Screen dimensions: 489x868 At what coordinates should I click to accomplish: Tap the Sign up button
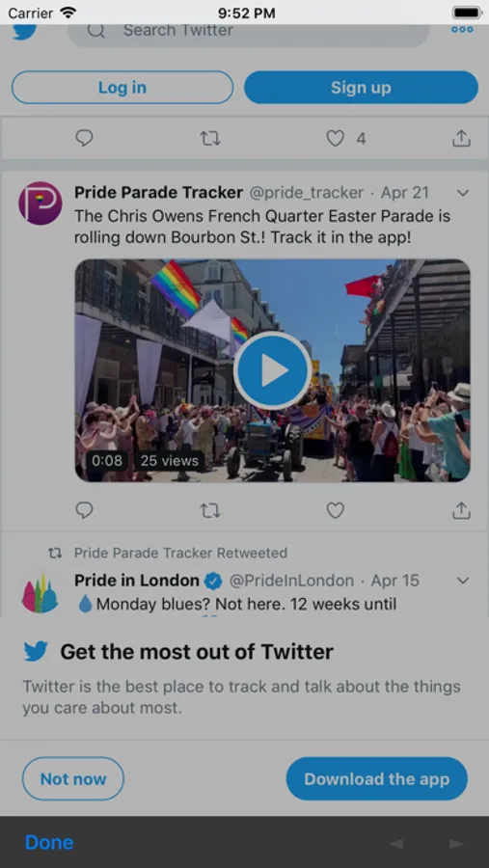[361, 88]
